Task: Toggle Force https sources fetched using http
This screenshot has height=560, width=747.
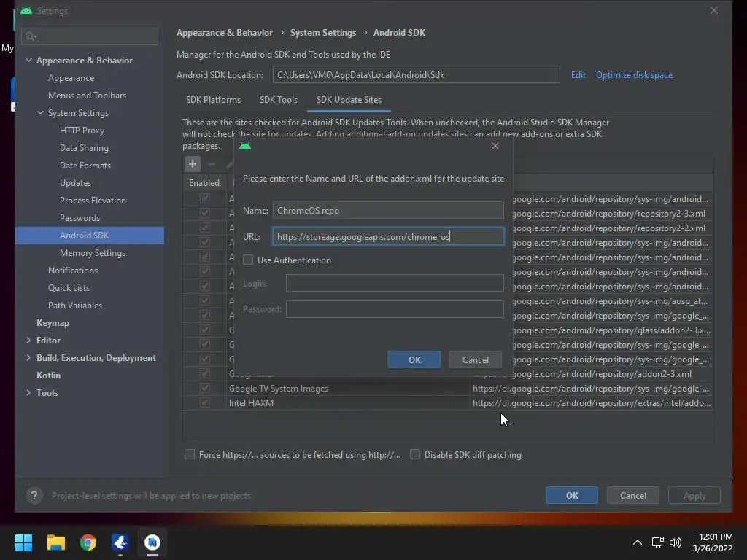Action: [190, 455]
